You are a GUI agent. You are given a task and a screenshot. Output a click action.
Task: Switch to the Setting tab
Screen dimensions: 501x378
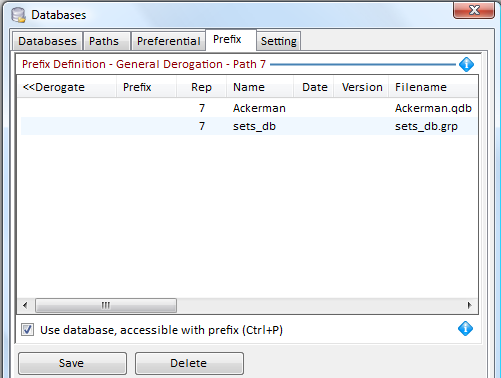coord(279,41)
